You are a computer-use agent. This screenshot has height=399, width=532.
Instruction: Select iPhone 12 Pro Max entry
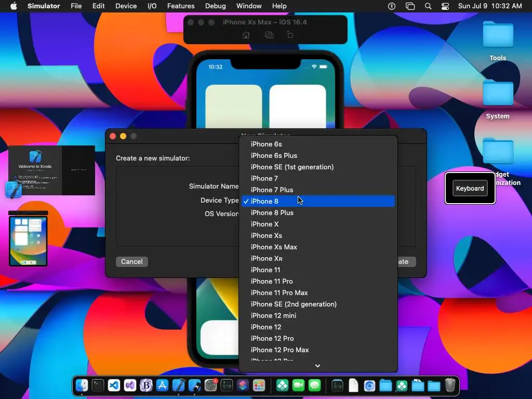pos(318,350)
